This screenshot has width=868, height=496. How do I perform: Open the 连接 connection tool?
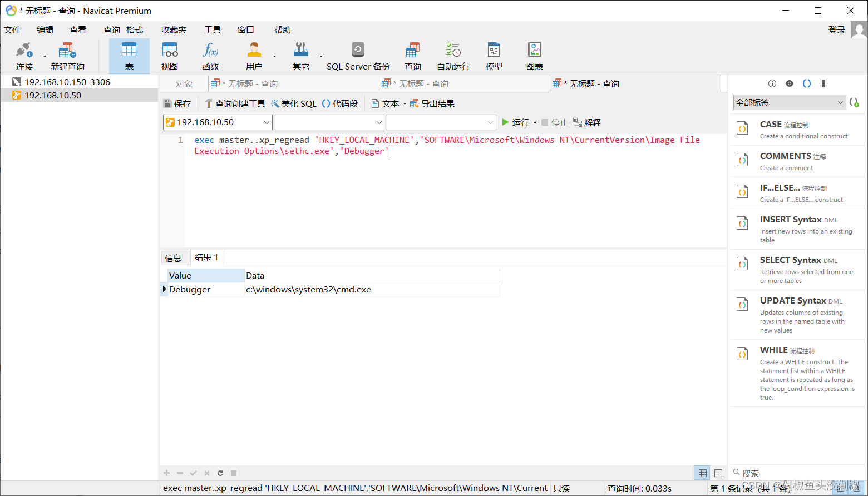[24, 56]
